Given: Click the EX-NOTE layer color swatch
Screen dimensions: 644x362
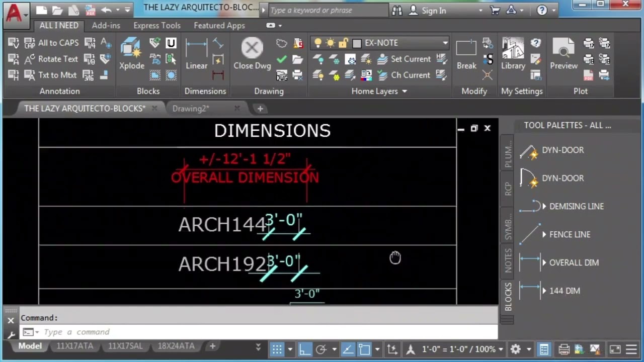Looking at the screenshot, I should pos(357,43).
